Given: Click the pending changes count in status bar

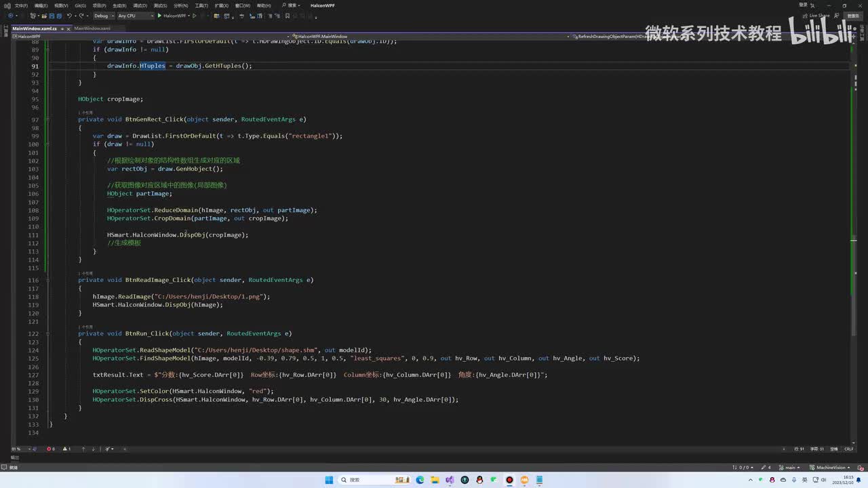Looking at the screenshot, I should click(766, 467).
